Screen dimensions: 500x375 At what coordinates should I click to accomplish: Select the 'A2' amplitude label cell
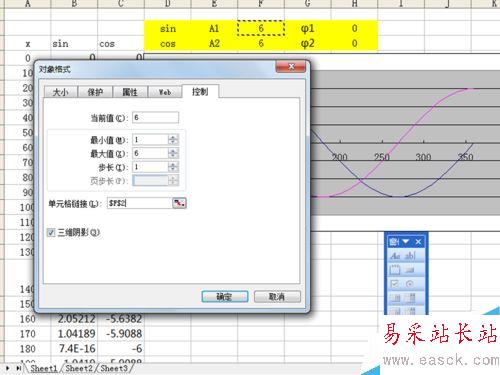(x=214, y=43)
